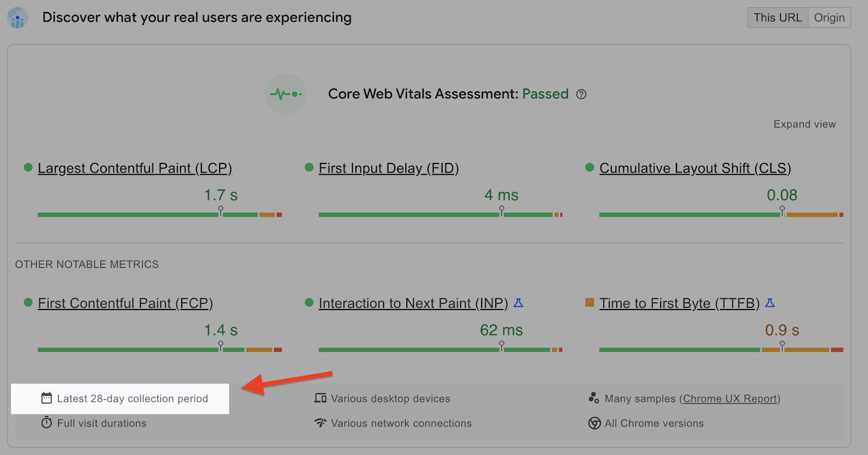Click the calendar icon for collection period

coord(47,398)
